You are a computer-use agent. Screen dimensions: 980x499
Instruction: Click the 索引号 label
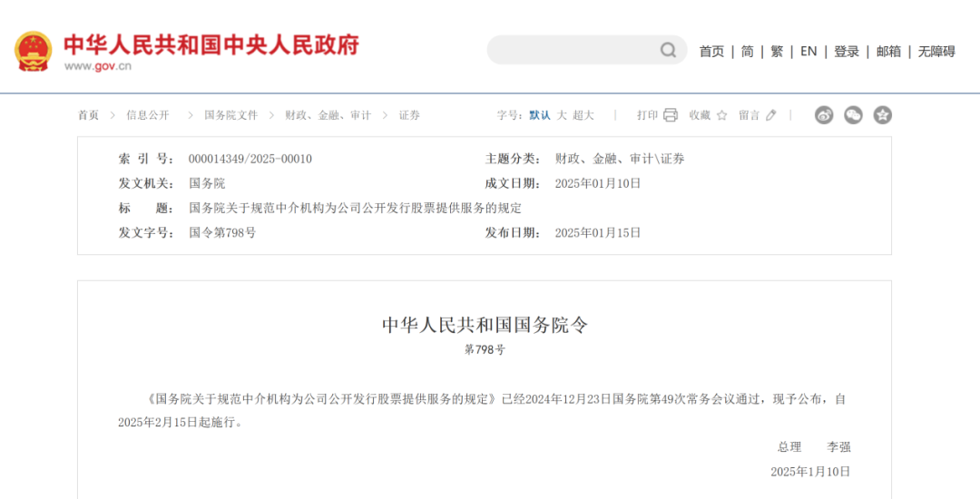[147, 160]
